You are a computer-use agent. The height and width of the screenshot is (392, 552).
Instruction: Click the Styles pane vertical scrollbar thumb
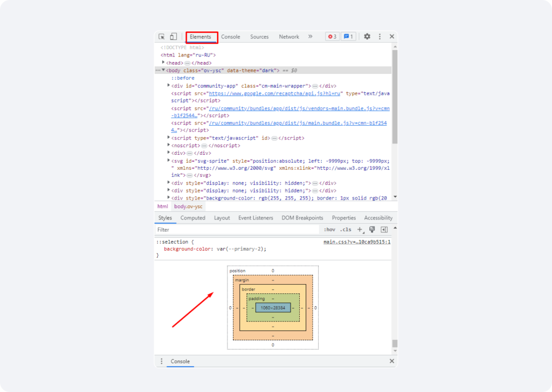pyautogui.click(x=395, y=343)
